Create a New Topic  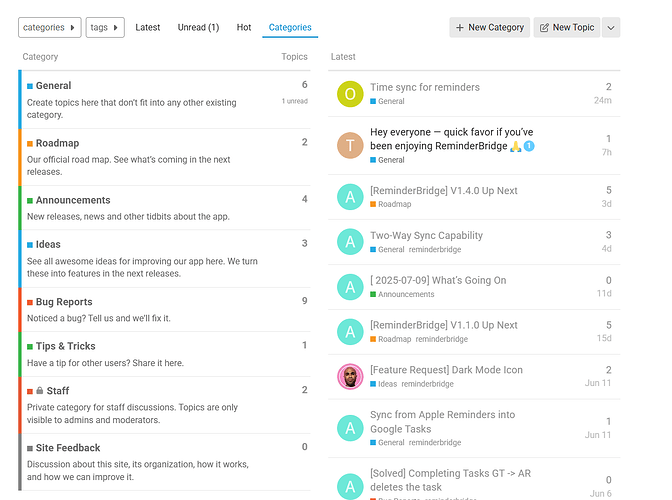[567, 27]
